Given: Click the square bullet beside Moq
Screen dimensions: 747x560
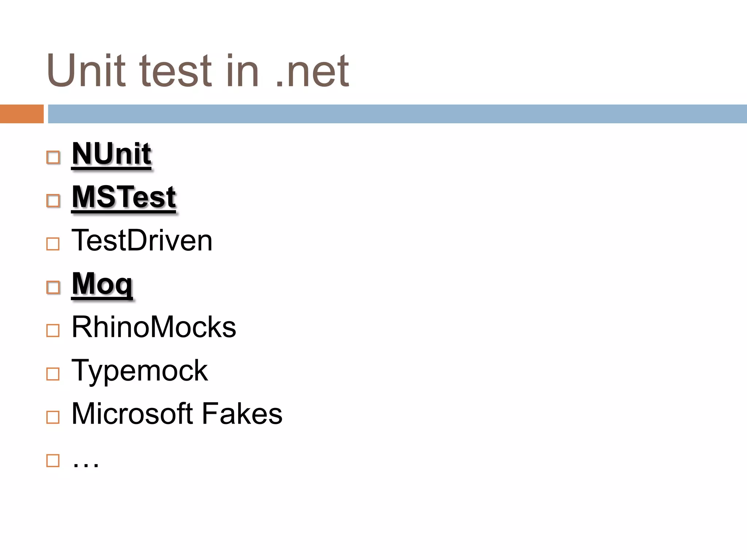Looking at the screenshot, I should point(53,287).
